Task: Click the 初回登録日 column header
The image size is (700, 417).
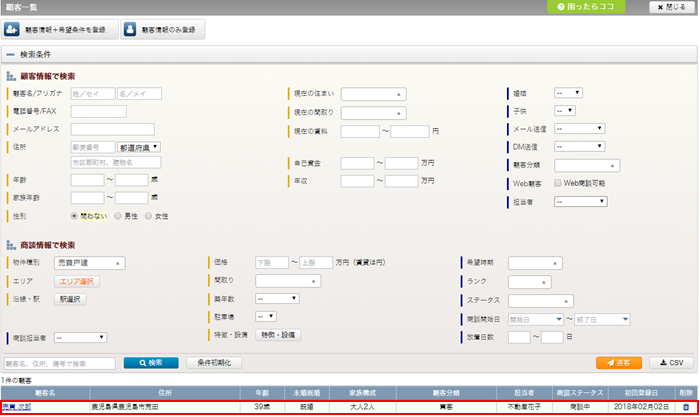Action: click(641, 393)
